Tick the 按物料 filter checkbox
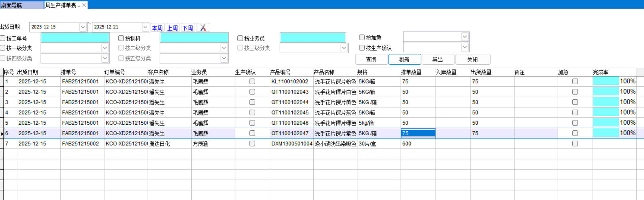This screenshot has width=644, height=200. (x=121, y=38)
